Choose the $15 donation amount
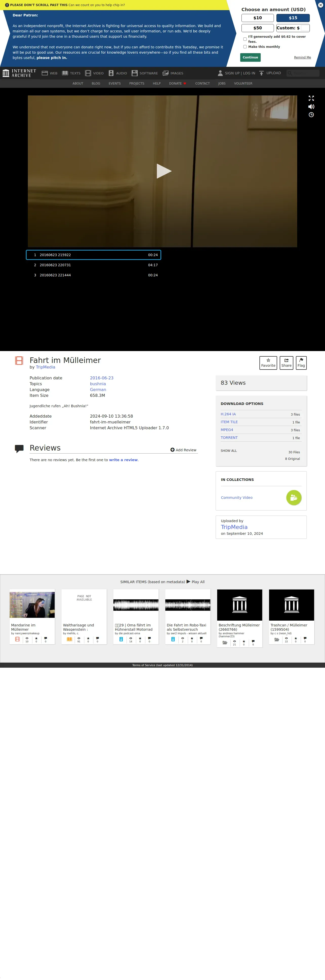This screenshot has height=980, width=325. tap(293, 18)
